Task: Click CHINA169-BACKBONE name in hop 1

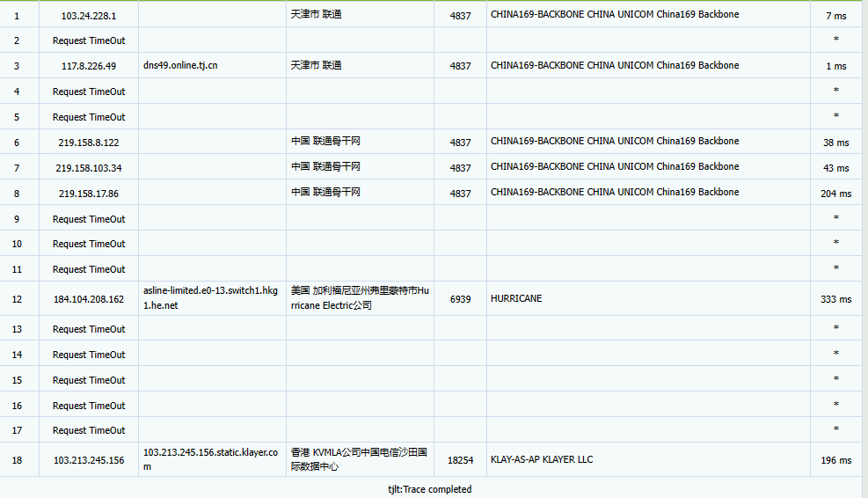Action: click(x=615, y=14)
